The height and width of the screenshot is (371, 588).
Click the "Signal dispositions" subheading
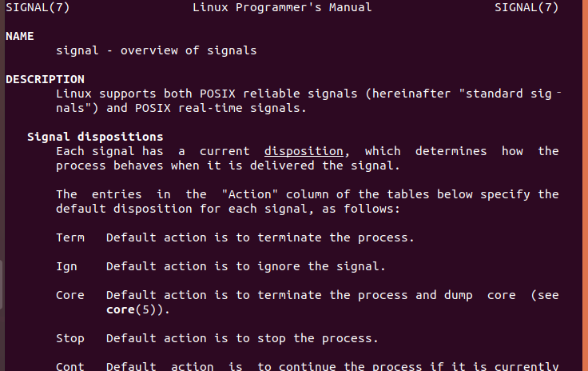point(95,137)
